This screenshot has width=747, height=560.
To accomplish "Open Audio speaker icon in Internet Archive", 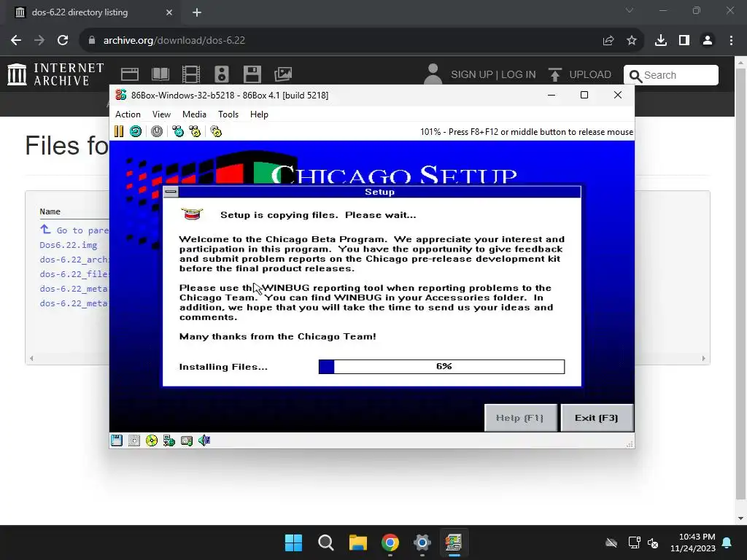I will coord(222,74).
